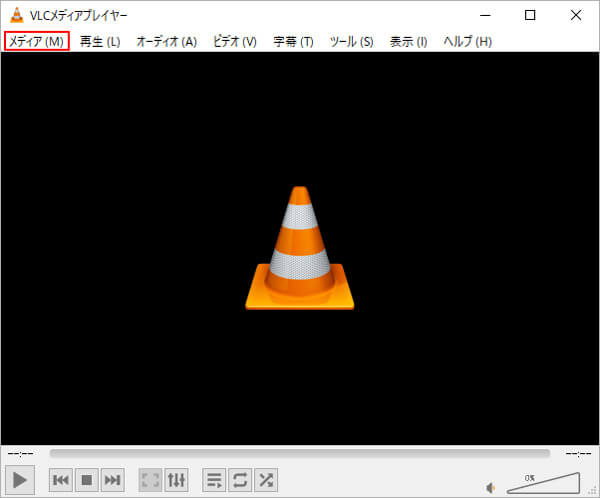This screenshot has width=600, height=498.
Task: Adjust the volume slider
Action: pyautogui.click(x=543, y=483)
